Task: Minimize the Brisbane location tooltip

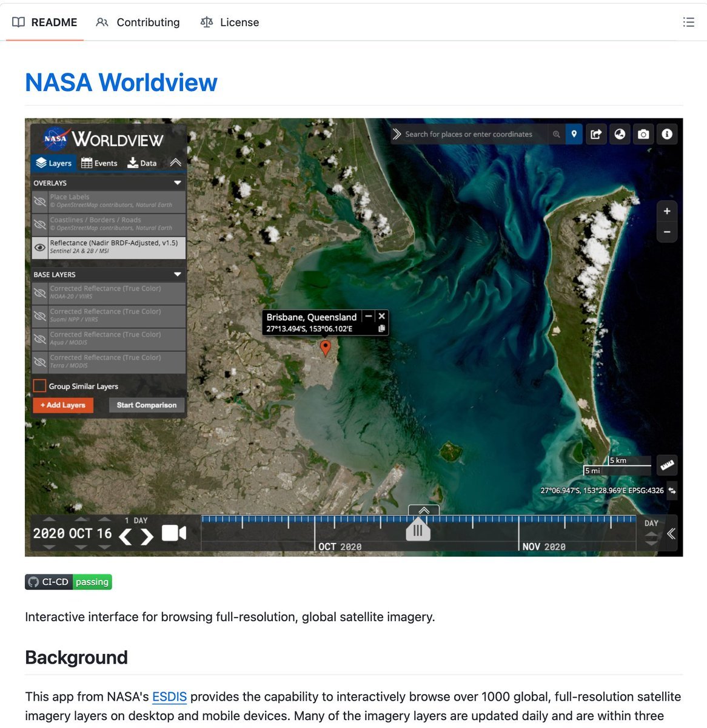Action: (368, 316)
